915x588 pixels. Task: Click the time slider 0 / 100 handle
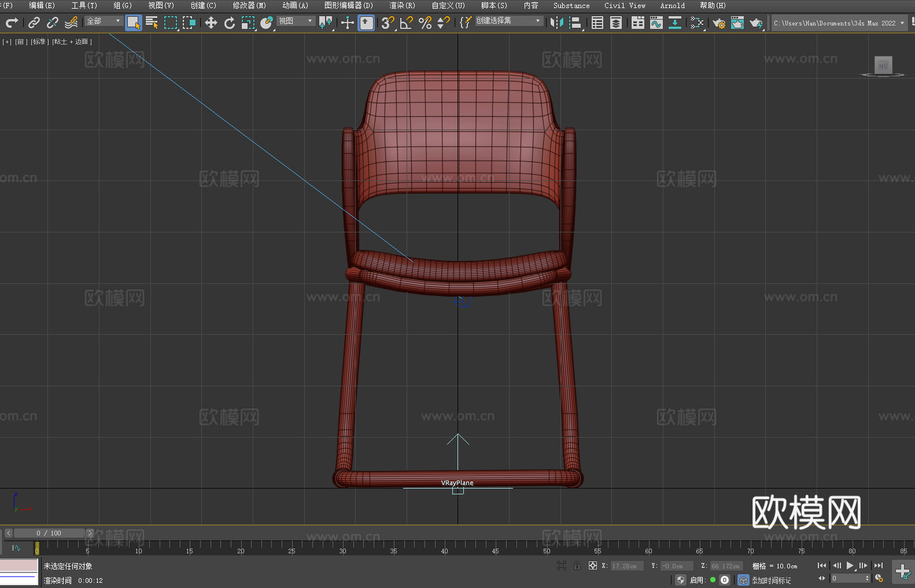(50, 533)
